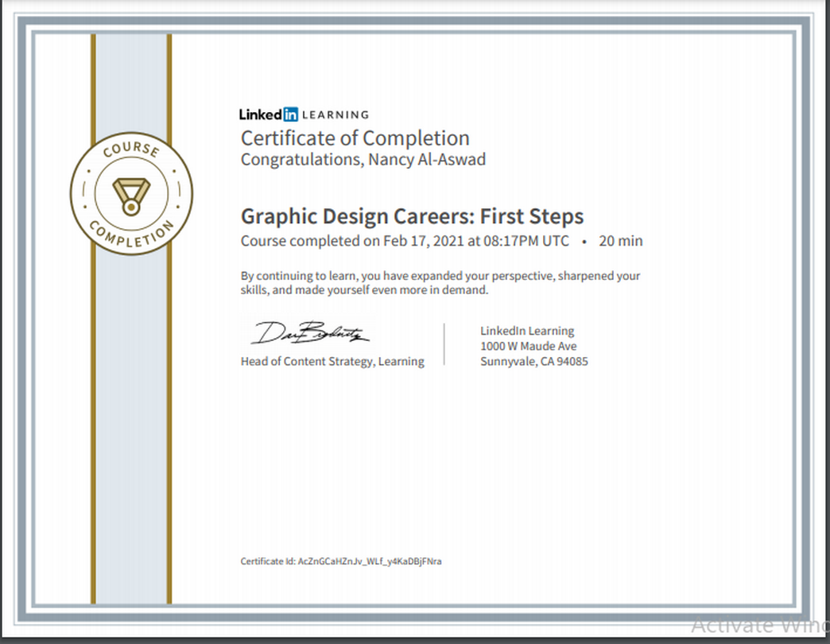
Task: Click the LinkedIn "in" logo icon
Action: tap(290, 114)
